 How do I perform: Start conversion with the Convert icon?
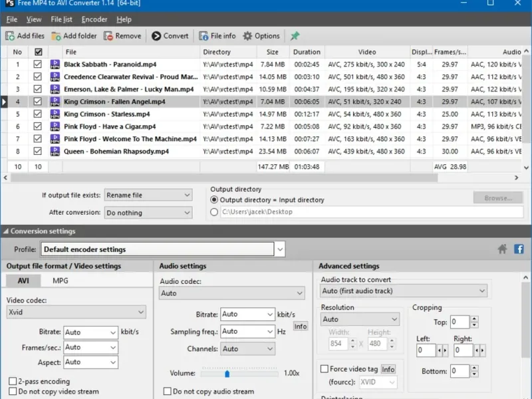click(x=156, y=36)
